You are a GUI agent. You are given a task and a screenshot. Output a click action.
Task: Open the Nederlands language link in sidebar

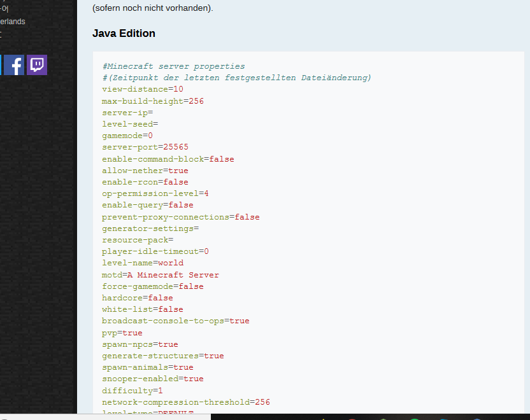[13, 22]
